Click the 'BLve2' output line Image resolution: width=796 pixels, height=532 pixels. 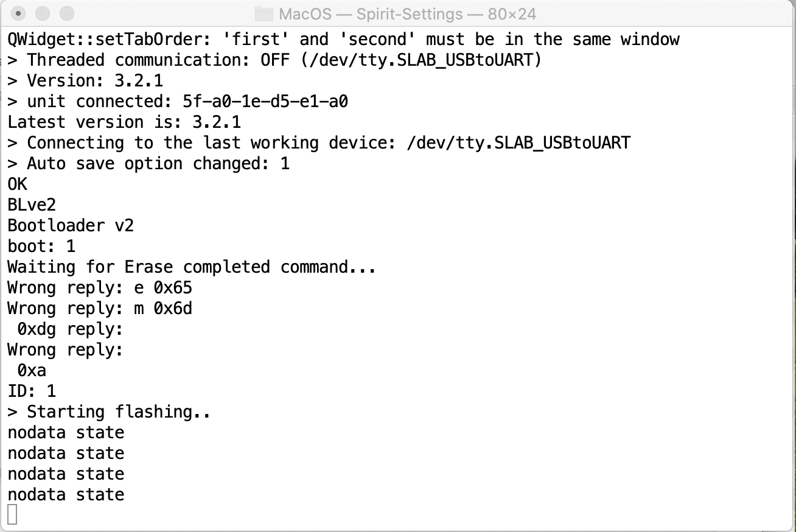tap(32, 205)
